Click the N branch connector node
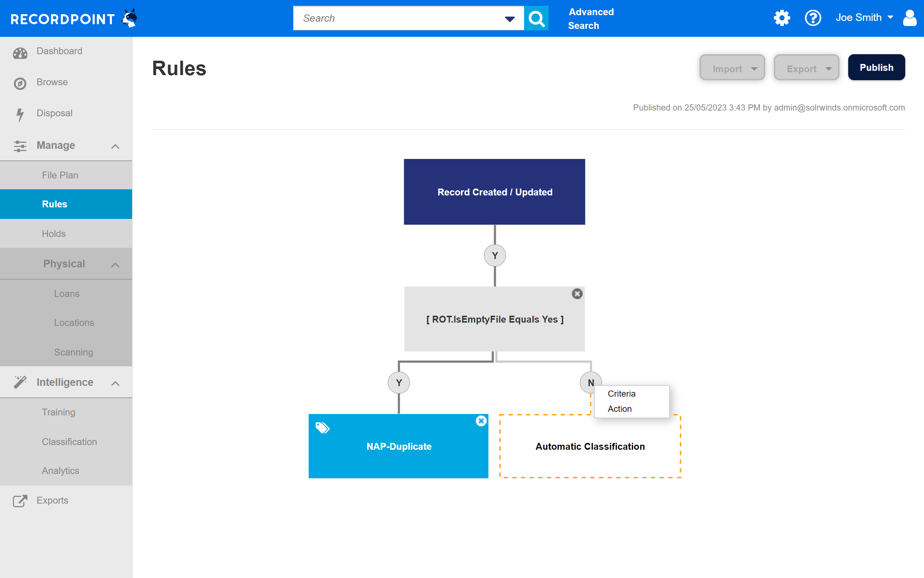The image size is (924, 578). (590, 382)
